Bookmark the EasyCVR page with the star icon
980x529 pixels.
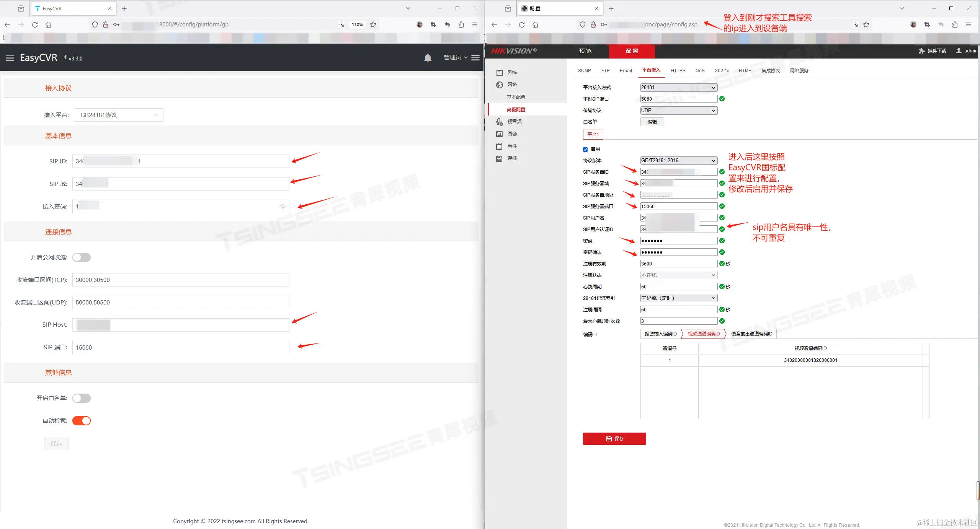(373, 24)
